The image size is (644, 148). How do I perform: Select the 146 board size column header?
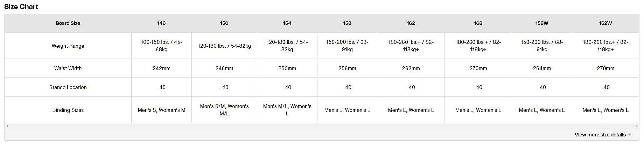click(x=161, y=23)
